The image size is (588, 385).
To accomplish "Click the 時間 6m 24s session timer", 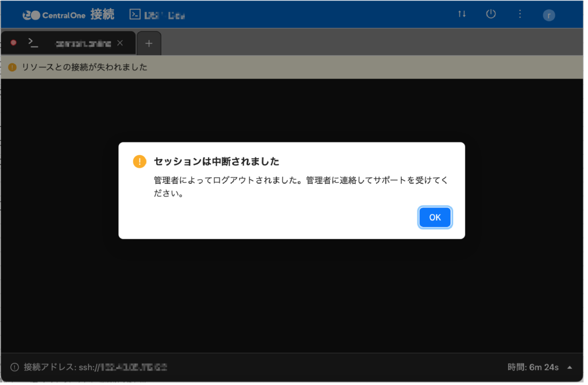I will [533, 367].
